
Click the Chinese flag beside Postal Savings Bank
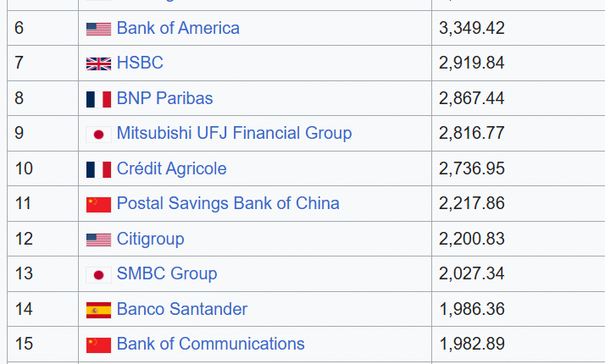click(98, 204)
